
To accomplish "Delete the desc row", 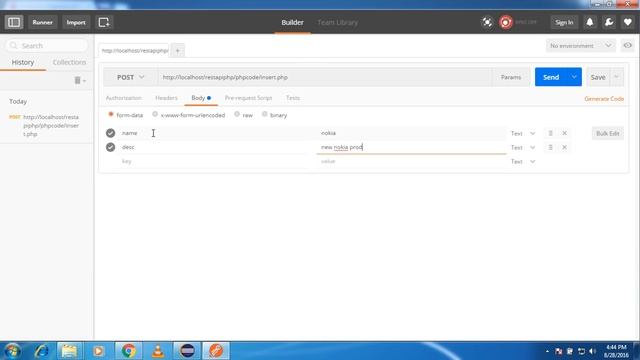I will pos(564,147).
